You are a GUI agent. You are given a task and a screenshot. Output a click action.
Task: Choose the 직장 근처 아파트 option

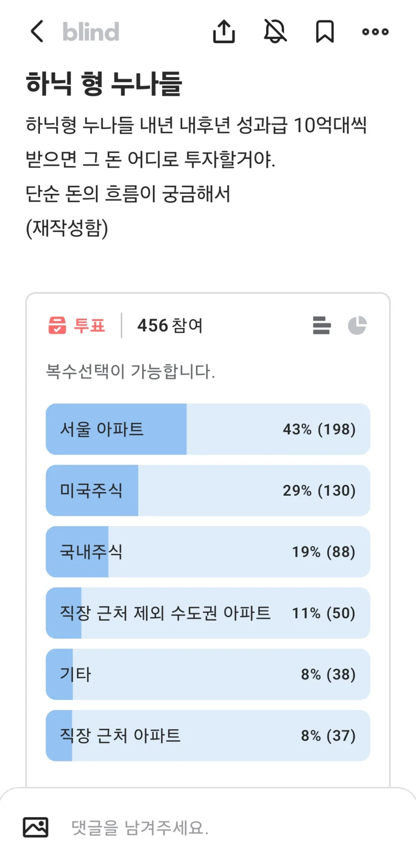[208, 735]
